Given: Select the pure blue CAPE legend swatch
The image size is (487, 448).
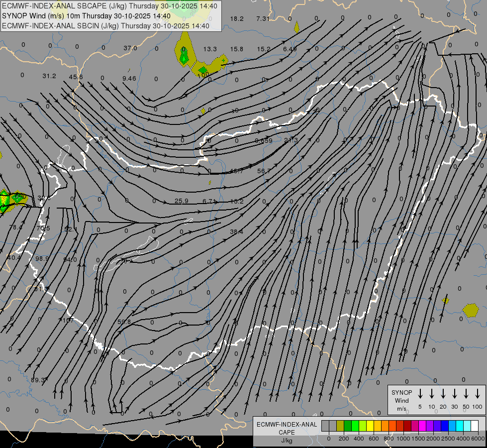Looking at the screenshot, I should (444, 426).
